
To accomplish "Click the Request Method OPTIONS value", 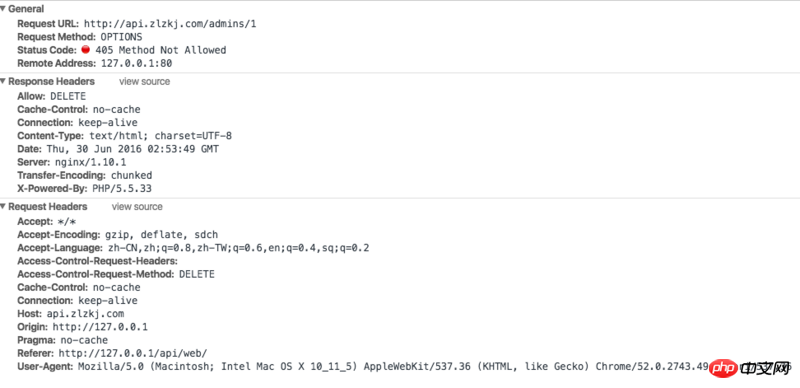I will pos(121,37).
